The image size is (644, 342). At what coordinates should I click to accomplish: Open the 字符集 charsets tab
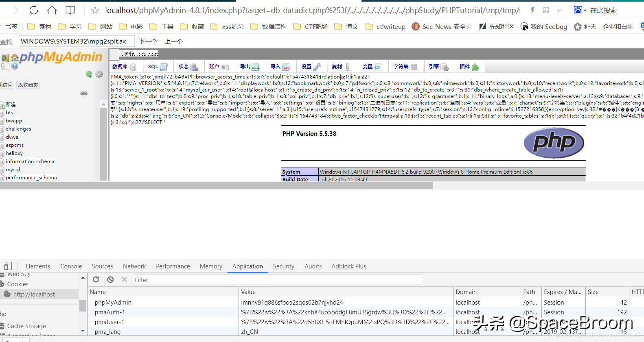[405, 67]
